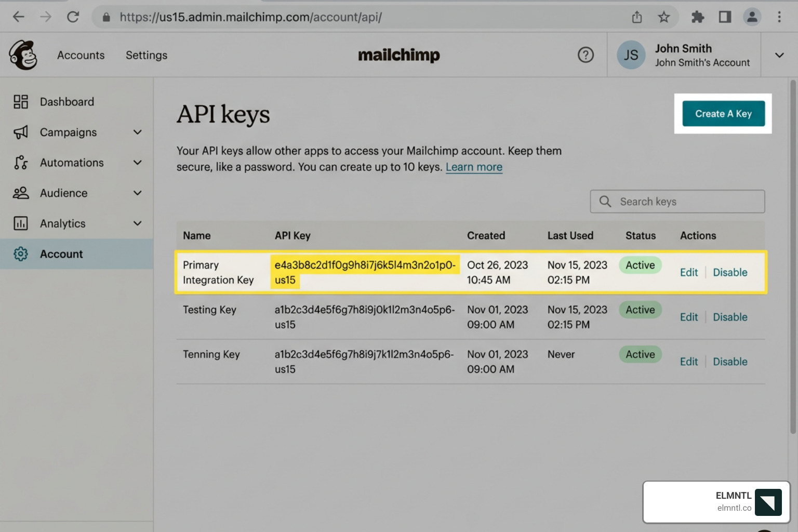Click John Smith's Account name
Image resolution: width=798 pixels, height=532 pixels.
[702, 62]
